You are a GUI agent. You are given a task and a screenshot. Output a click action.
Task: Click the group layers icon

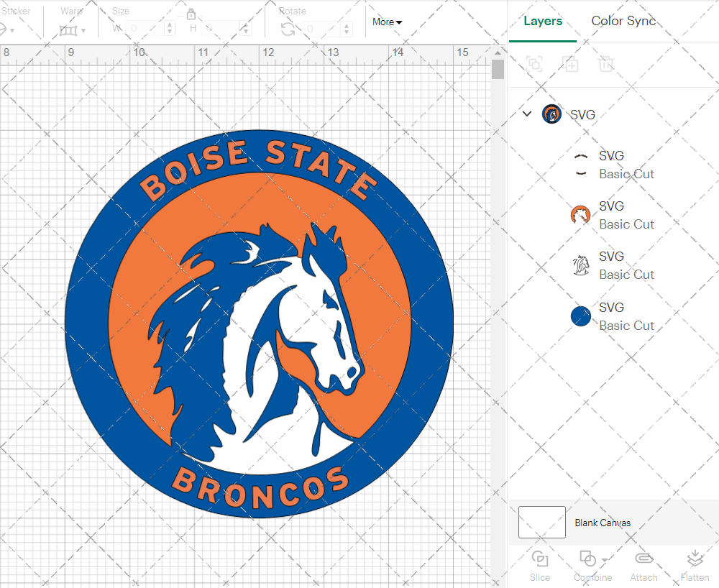[x=534, y=64]
